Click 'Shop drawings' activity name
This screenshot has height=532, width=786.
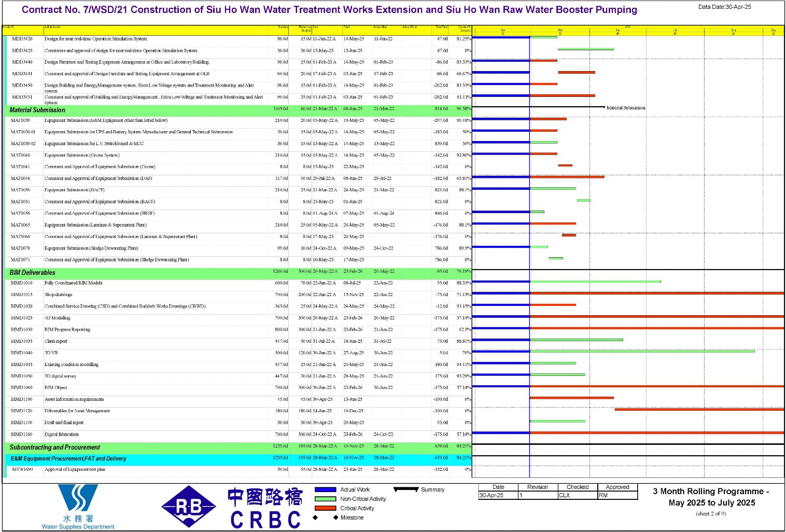(x=58, y=295)
